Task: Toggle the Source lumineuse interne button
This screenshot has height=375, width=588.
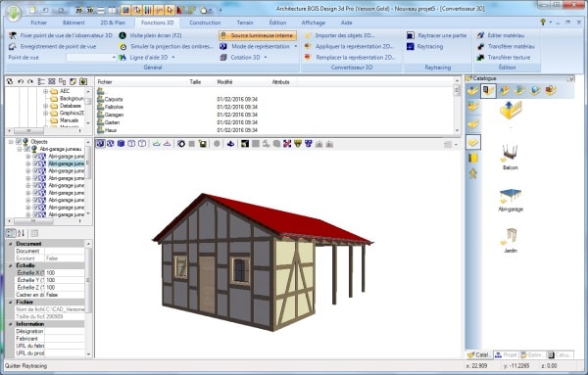Action: coord(258,35)
